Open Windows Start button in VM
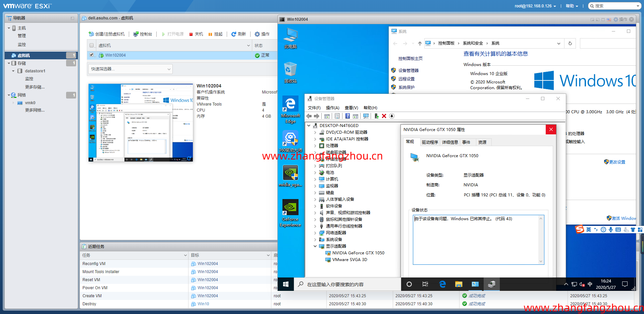This screenshot has height=314, width=644. point(286,284)
